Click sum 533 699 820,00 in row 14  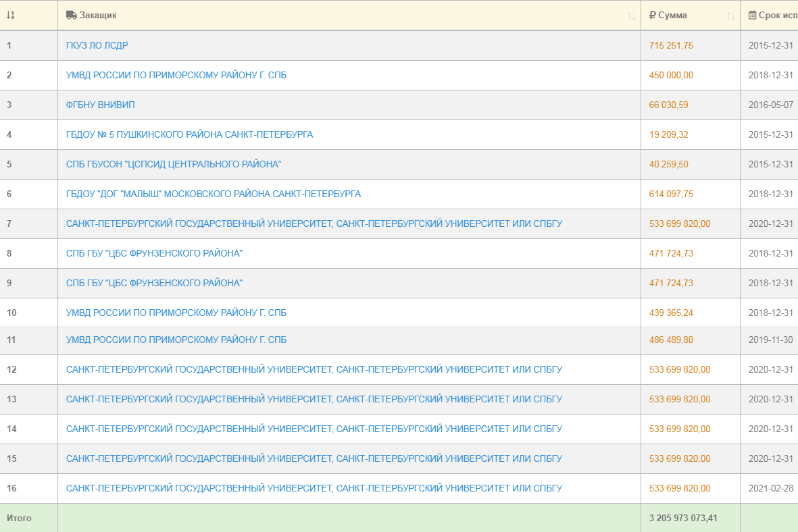(680, 429)
